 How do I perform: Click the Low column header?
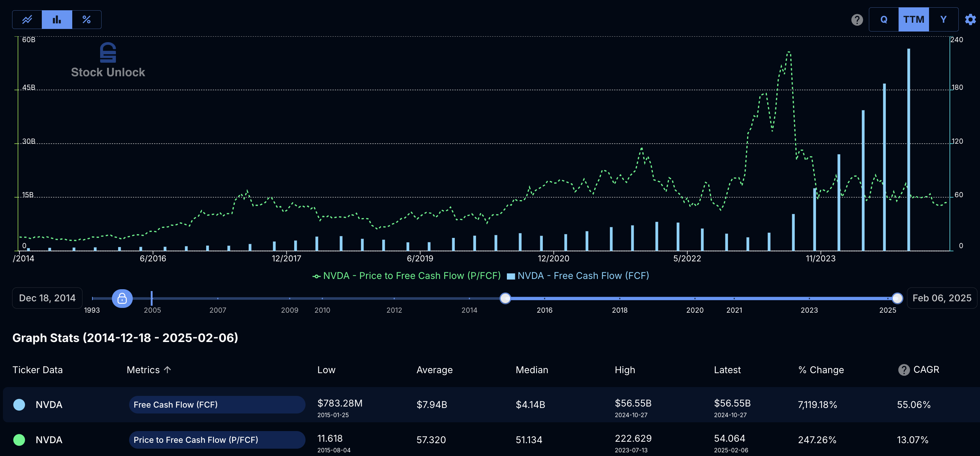point(326,369)
